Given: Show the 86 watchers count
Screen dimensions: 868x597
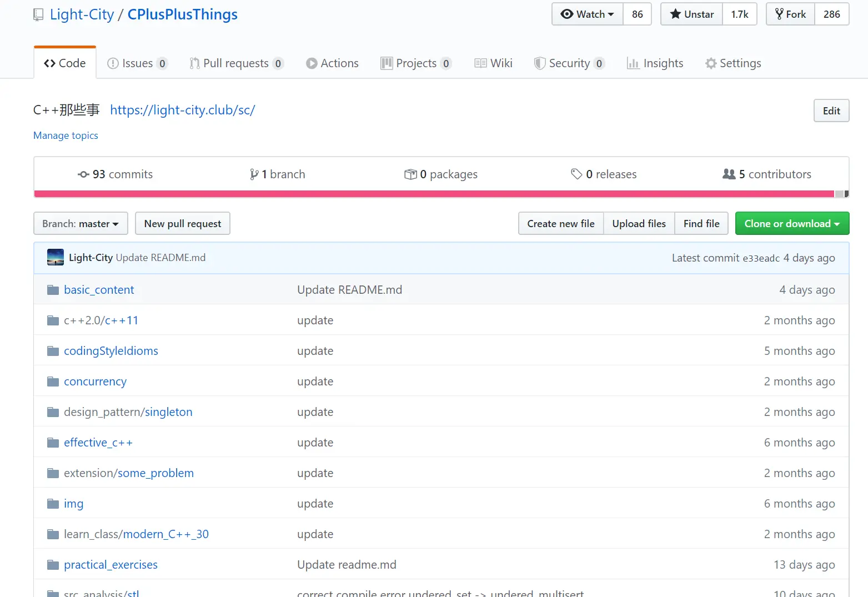Looking at the screenshot, I should 638,14.
